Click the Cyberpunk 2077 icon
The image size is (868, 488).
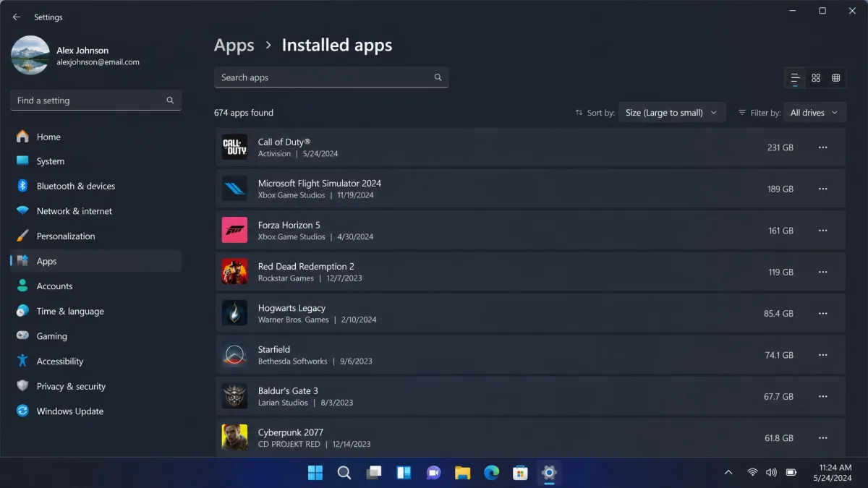[234, 437]
